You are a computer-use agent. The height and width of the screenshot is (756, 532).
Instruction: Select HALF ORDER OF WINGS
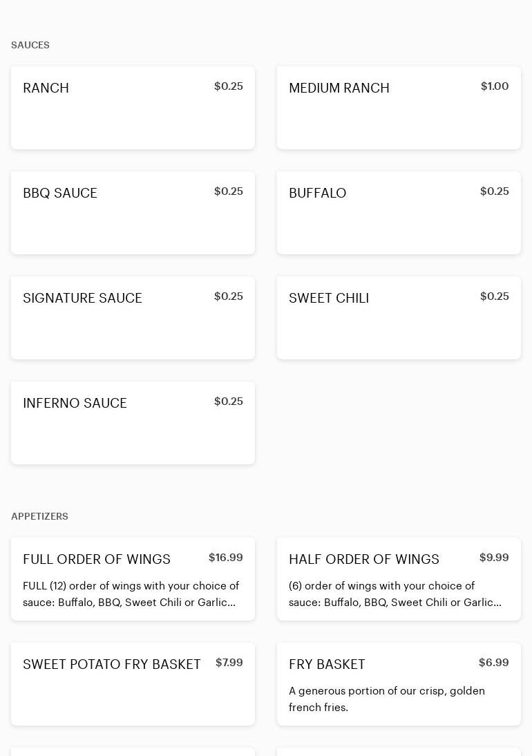(364, 559)
